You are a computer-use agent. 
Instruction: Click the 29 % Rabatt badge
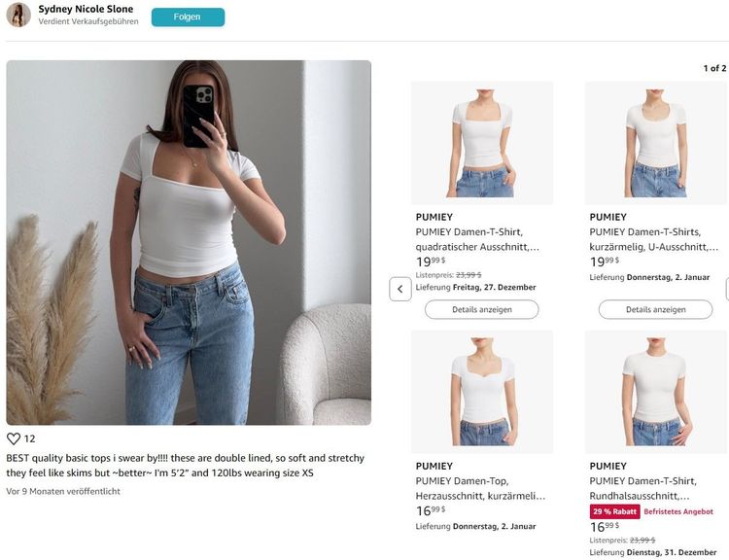[x=614, y=511]
